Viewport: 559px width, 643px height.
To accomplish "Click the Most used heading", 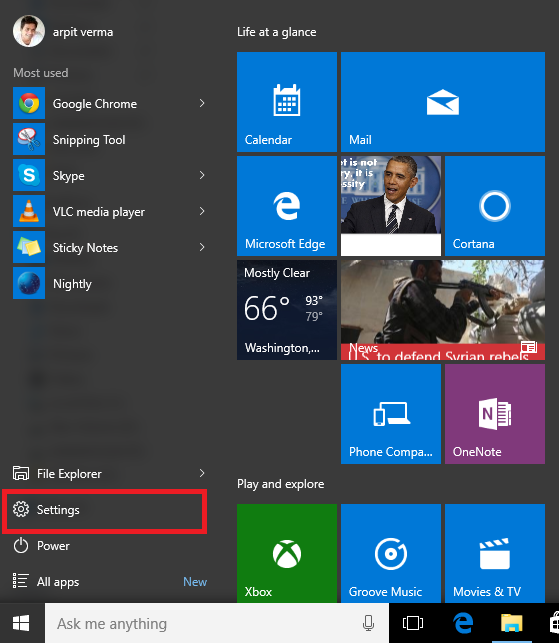I will tap(41, 73).
